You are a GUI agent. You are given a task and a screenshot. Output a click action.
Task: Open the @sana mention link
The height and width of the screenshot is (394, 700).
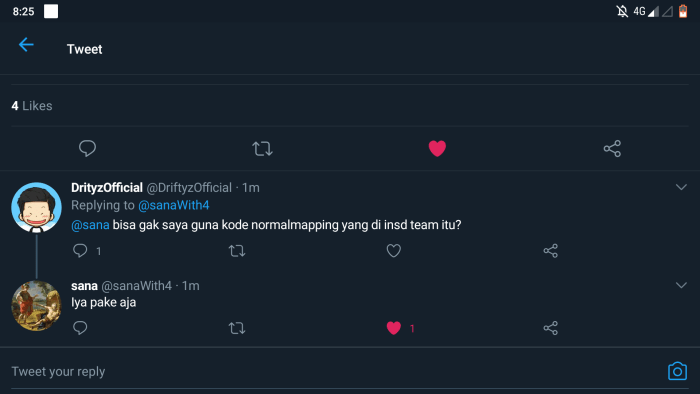coord(90,225)
